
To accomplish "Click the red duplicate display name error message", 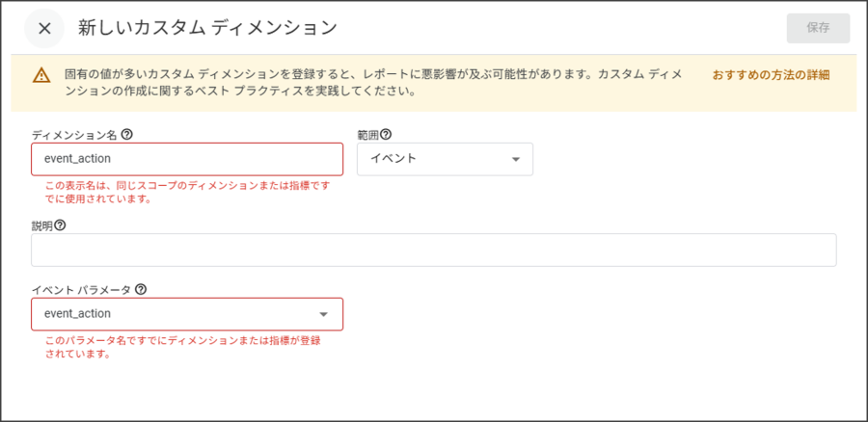I will [x=188, y=193].
